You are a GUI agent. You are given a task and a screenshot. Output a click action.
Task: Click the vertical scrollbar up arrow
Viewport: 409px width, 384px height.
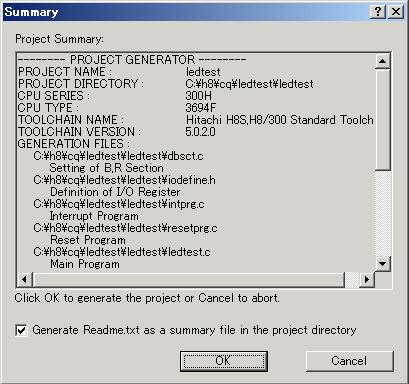382,61
